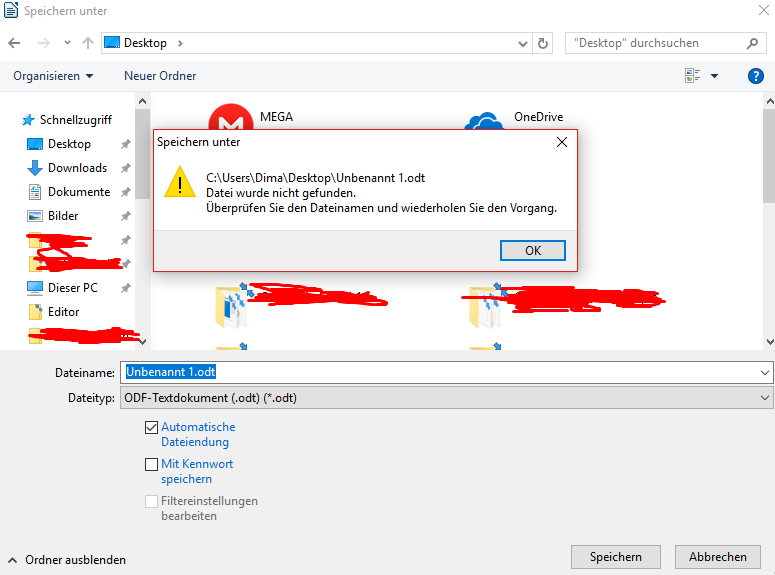Close the file not found error message
This screenshot has width=775, height=575.
pyautogui.click(x=561, y=142)
